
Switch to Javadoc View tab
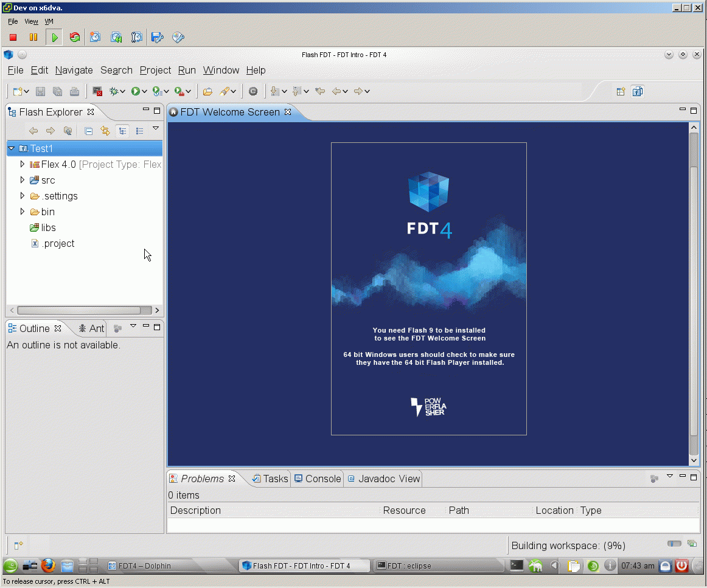tap(384, 479)
